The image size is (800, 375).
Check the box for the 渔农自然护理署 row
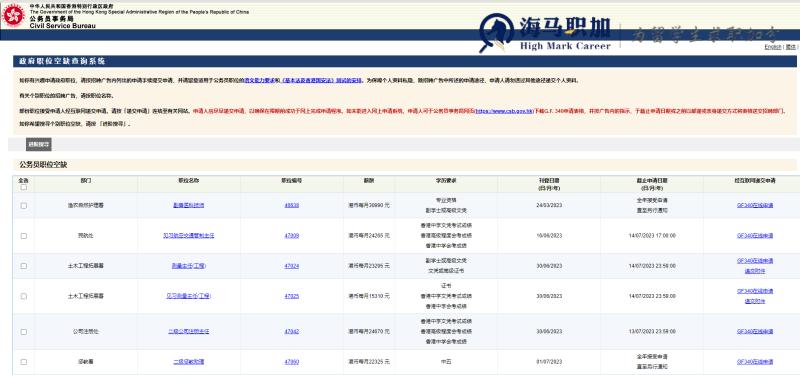(x=23, y=206)
